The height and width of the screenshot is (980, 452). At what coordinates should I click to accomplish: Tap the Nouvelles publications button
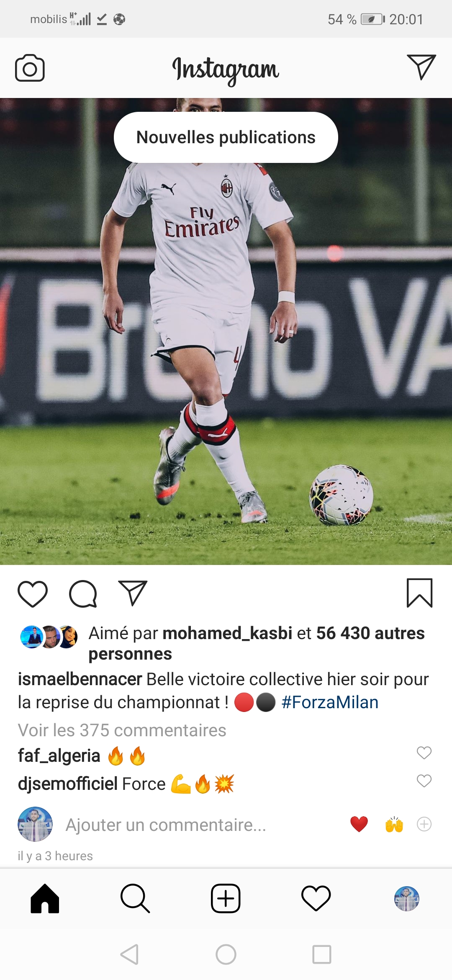click(226, 137)
